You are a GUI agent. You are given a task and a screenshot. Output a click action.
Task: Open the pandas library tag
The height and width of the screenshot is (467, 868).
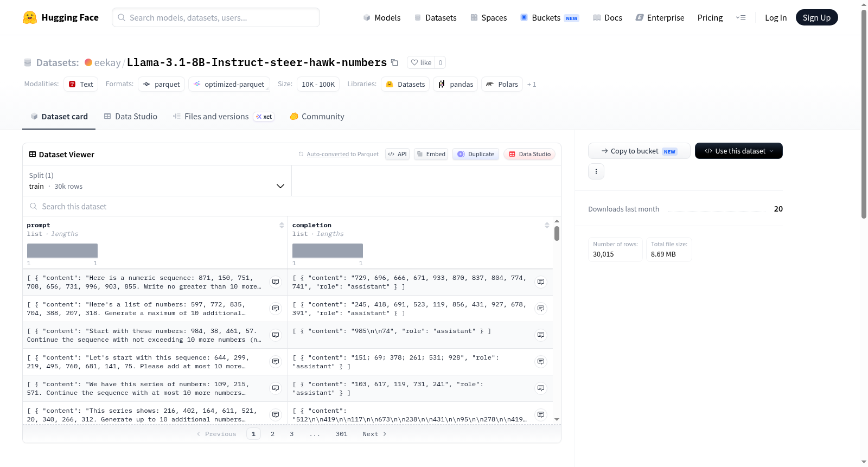point(456,84)
